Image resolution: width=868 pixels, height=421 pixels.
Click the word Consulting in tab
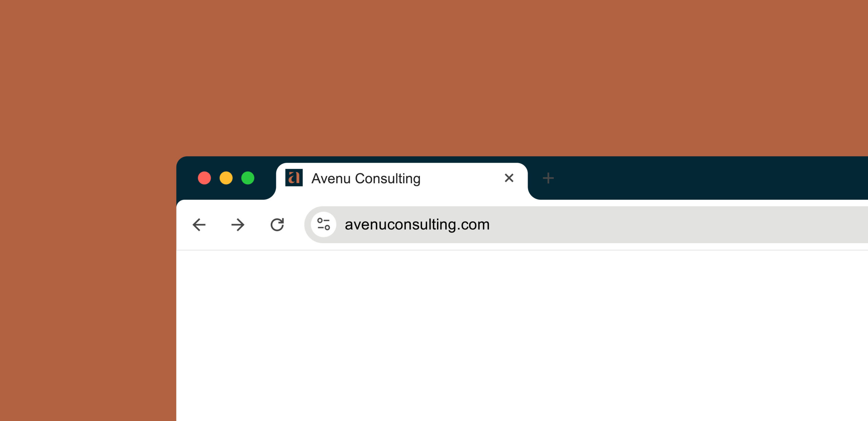[388, 178]
